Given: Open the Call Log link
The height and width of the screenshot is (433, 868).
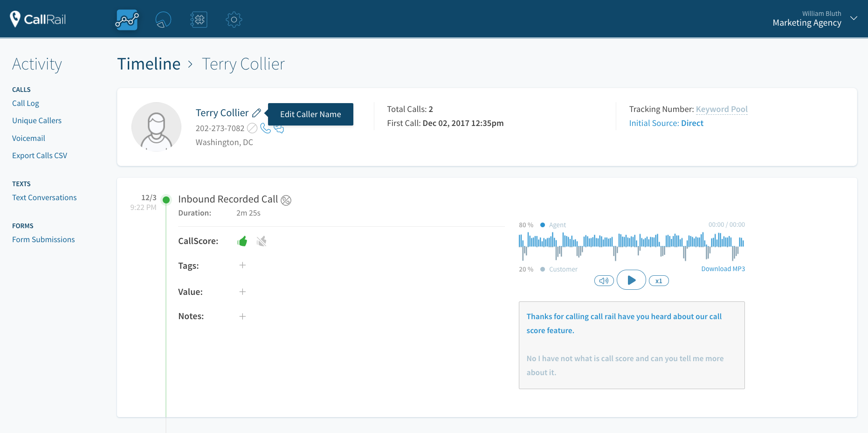Looking at the screenshot, I should pyautogui.click(x=26, y=103).
